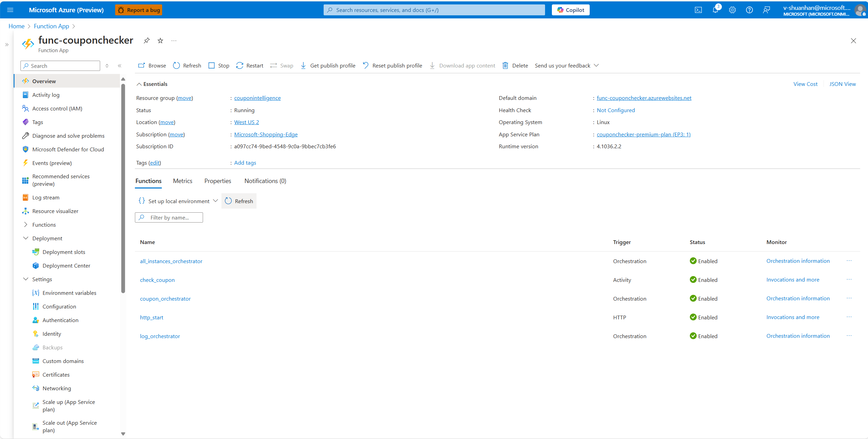Delete the function app
Image resolution: width=868 pixels, height=439 pixels.
coord(515,65)
